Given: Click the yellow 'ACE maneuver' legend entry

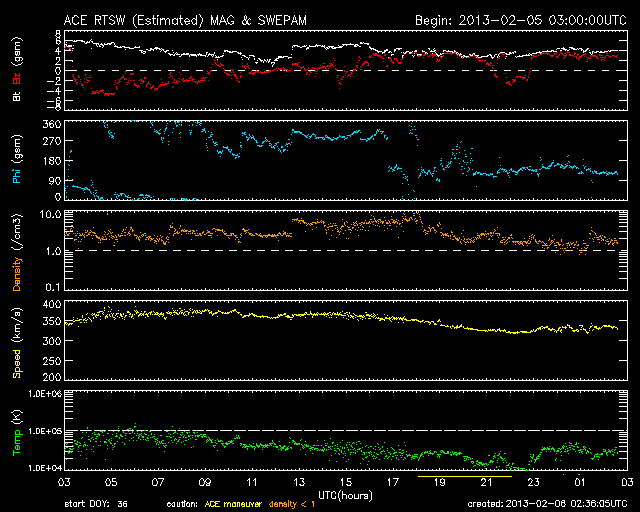Looking at the screenshot, I should click(233, 504).
